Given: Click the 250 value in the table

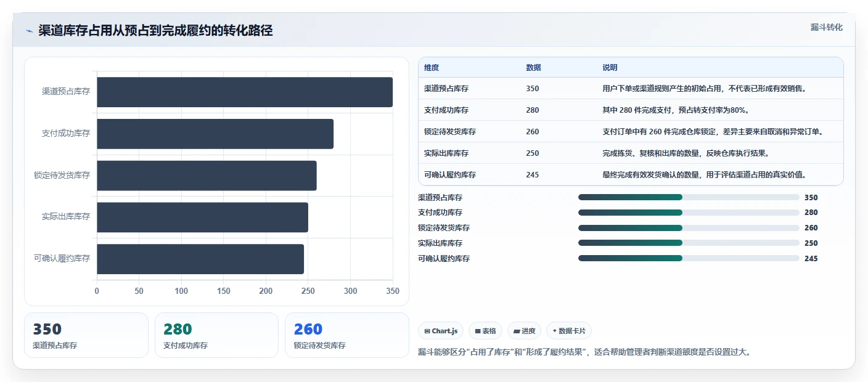Looking at the screenshot, I should (533, 153).
